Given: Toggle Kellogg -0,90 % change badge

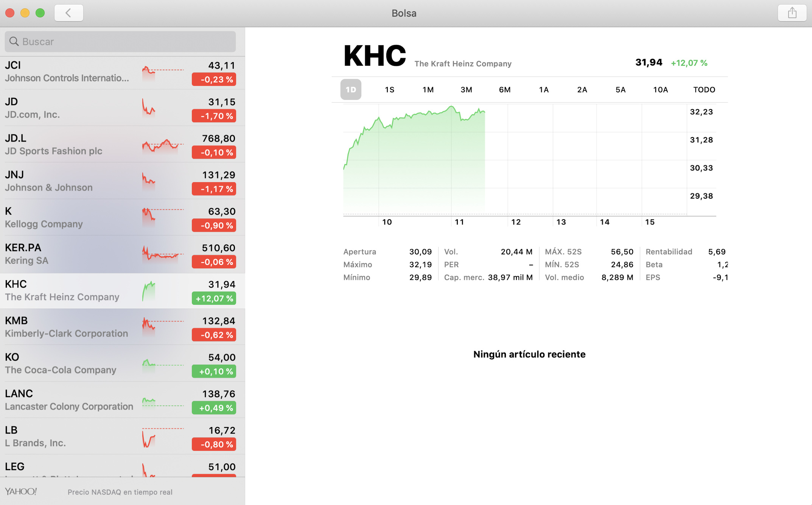Looking at the screenshot, I should click(214, 226).
